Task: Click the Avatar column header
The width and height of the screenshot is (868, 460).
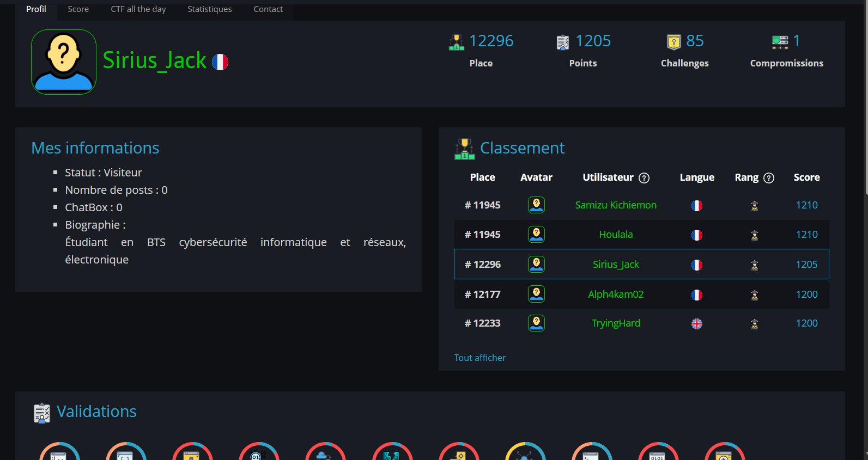Action: 536,177
